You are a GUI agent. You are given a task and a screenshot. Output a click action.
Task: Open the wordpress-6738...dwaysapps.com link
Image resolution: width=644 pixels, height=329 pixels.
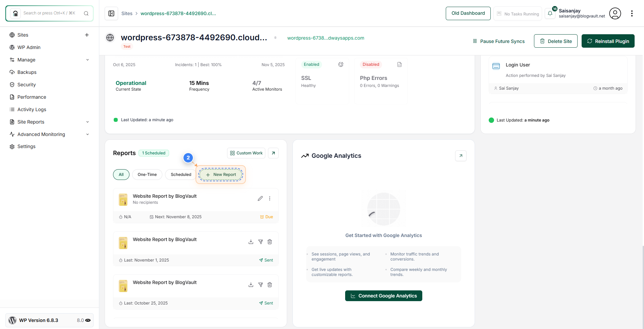click(326, 38)
